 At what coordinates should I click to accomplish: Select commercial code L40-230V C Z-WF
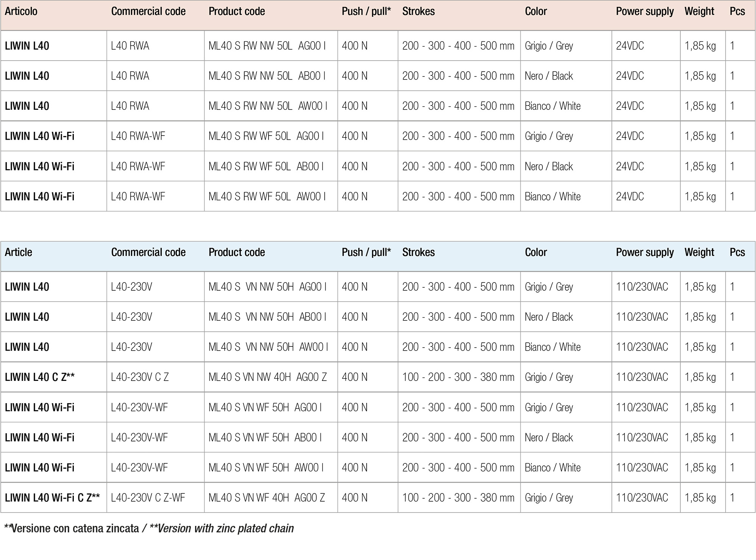148,498
